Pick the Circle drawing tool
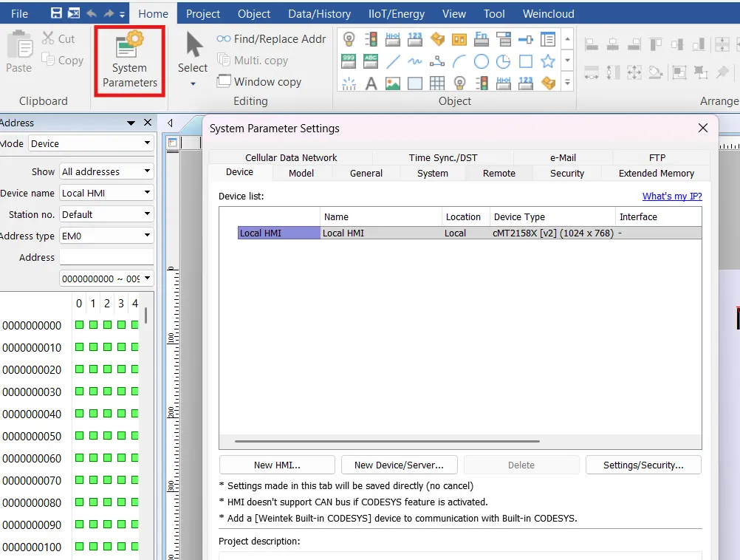This screenshot has width=740, height=560. point(482,61)
